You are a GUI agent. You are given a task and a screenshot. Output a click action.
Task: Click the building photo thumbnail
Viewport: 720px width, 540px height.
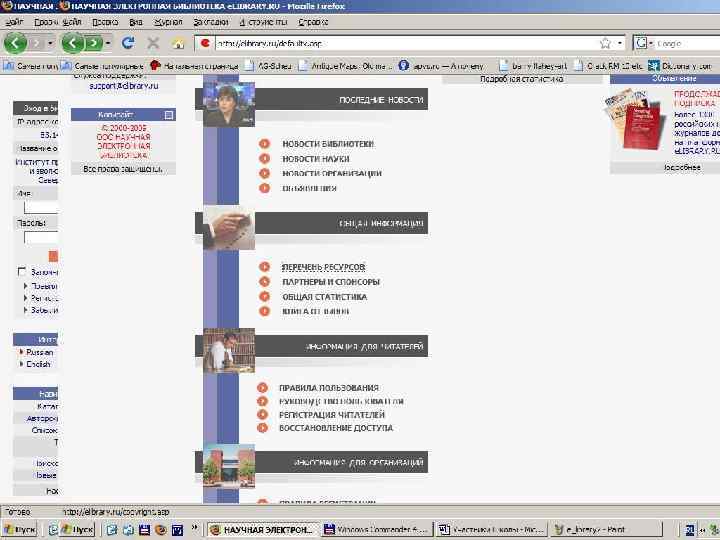pyautogui.click(x=229, y=465)
